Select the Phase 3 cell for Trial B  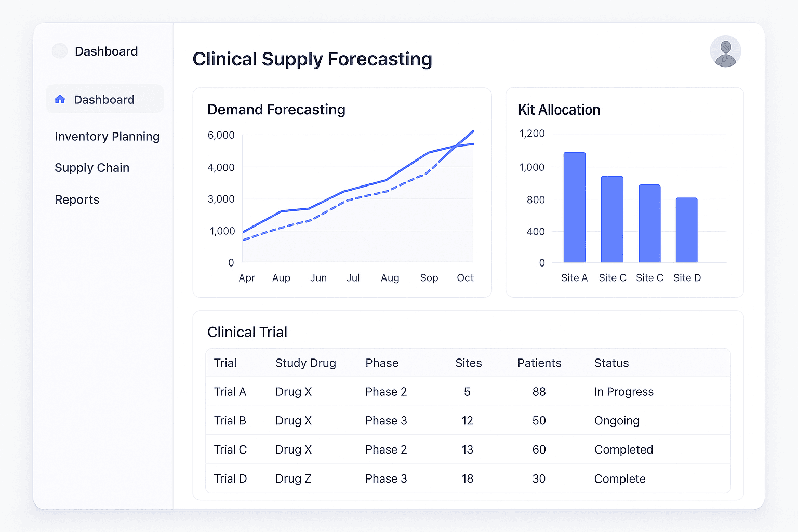385,421
